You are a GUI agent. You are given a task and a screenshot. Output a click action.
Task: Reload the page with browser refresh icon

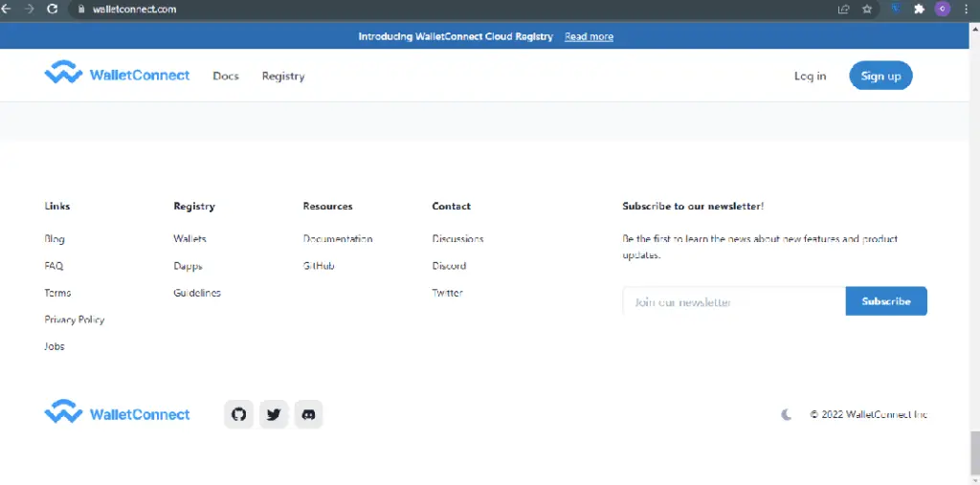point(52,9)
